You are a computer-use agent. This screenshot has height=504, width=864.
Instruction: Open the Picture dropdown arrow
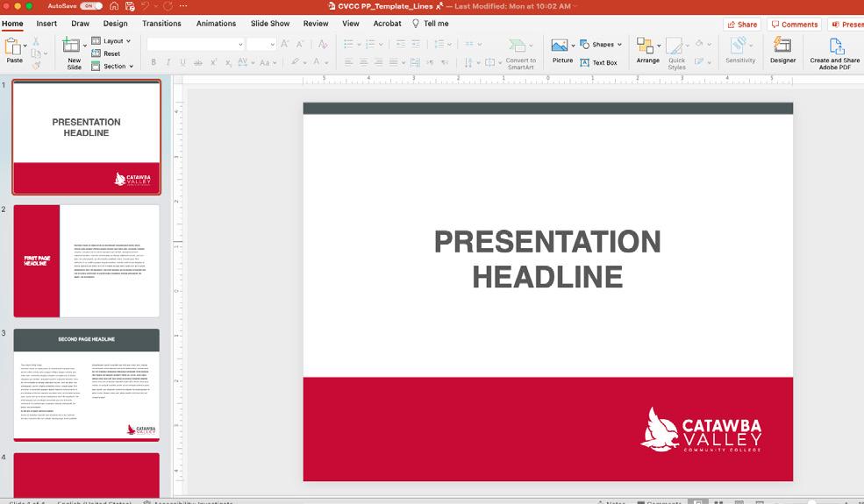click(573, 46)
